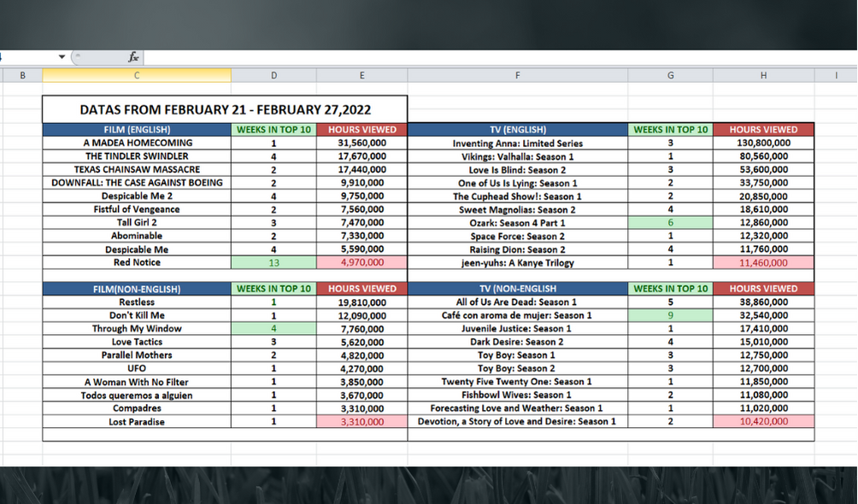
Task: Click the 'All of Us Are Dead: Season 1' cell
Action: [x=518, y=302]
